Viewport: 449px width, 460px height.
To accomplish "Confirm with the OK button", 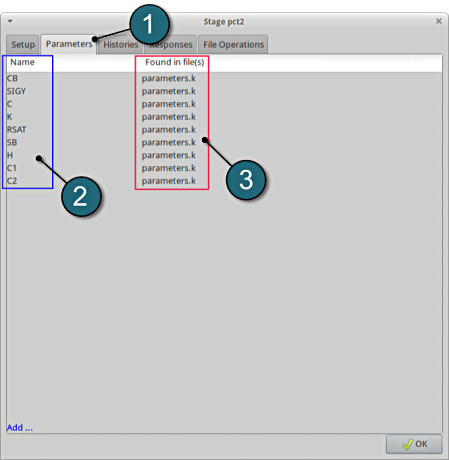I will [414, 444].
